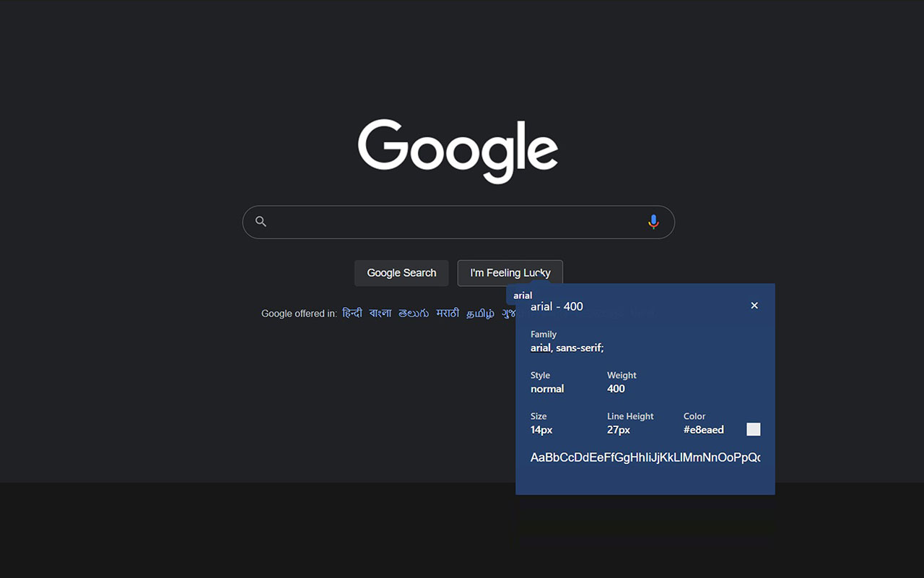924x578 pixels.
Task: Switch language to தமிழ்
Action: [481, 314]
